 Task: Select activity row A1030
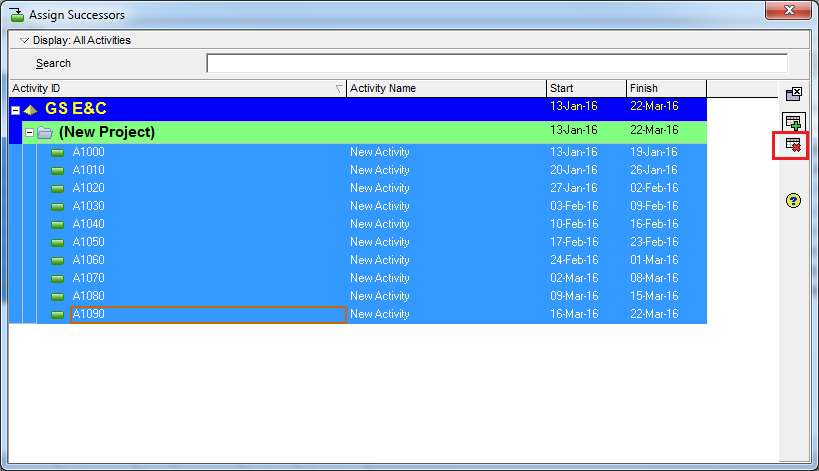pos(371,206)
